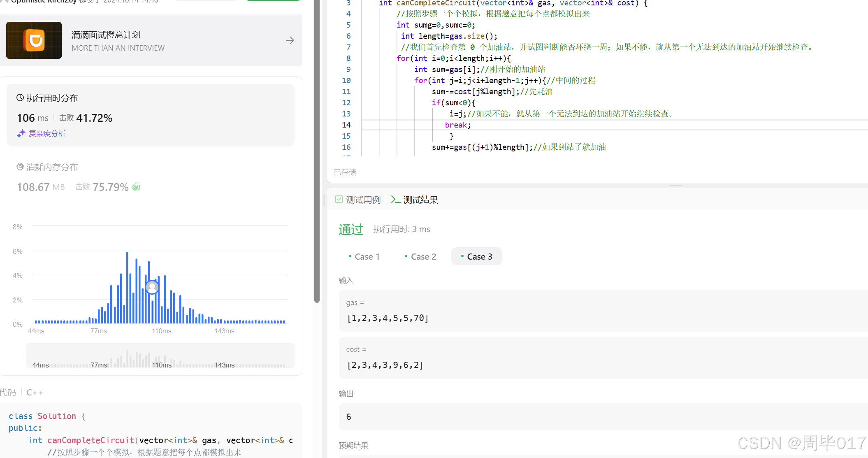Click the test case checkbox icon
Viewport: 868px width, 458px height.
pyautogui.click(x=339, y=200)
